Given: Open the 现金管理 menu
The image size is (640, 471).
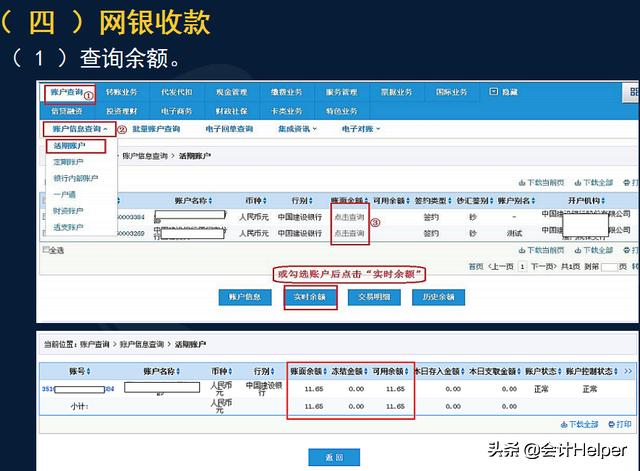Looking at the screenshot, I should (231, 92).
